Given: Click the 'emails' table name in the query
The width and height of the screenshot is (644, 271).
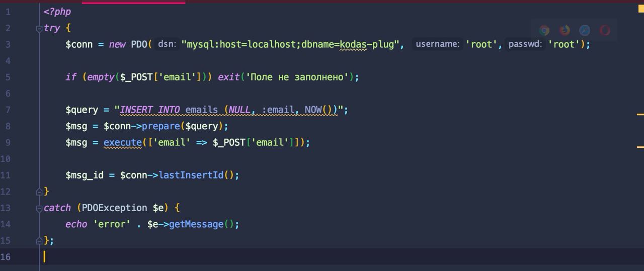Looking at the screenshot, I should 202,110.
